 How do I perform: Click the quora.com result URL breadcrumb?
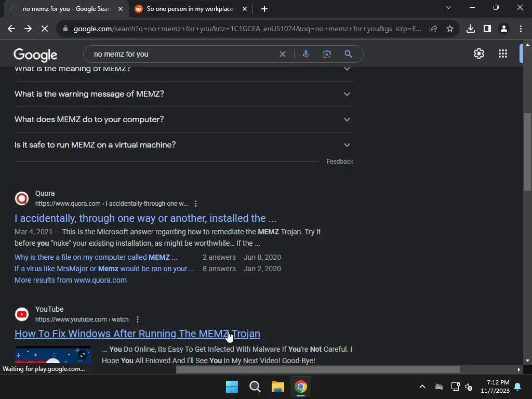point(112,204)
